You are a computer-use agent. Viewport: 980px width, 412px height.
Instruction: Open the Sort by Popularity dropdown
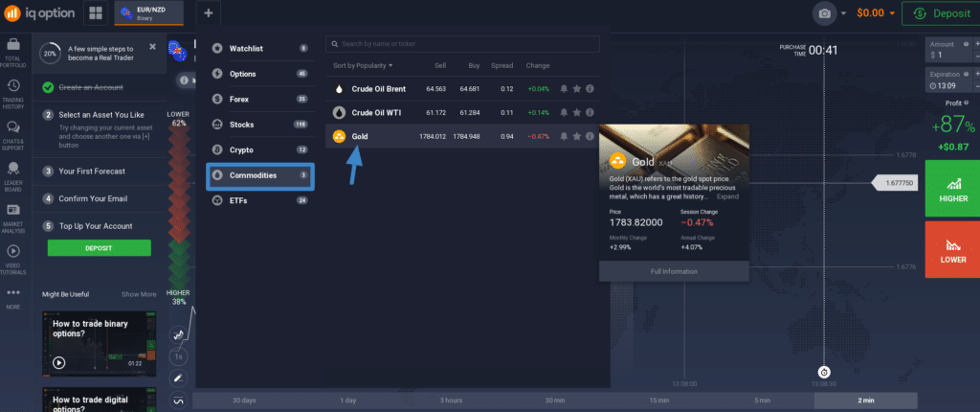[363, 66]
